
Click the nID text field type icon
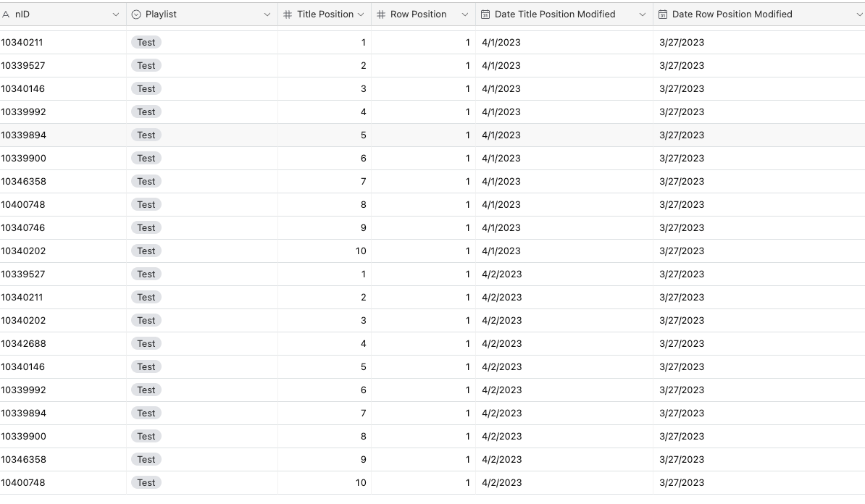click(6, 14)
